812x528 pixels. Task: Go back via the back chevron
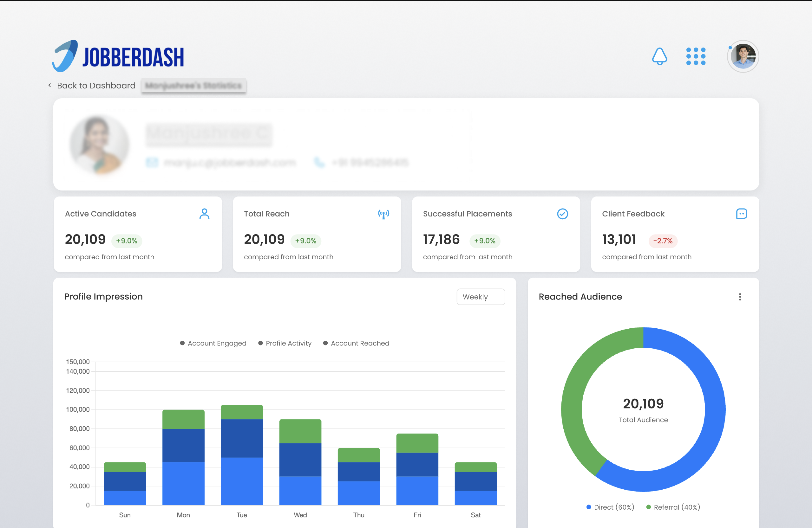point(50,85)
